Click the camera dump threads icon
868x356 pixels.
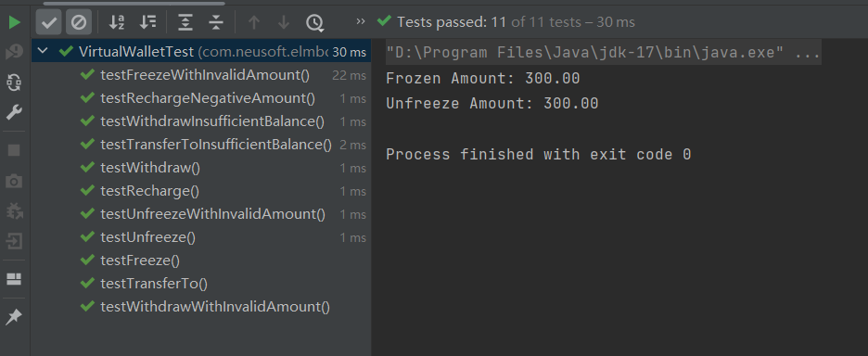[x=14, y=181]
